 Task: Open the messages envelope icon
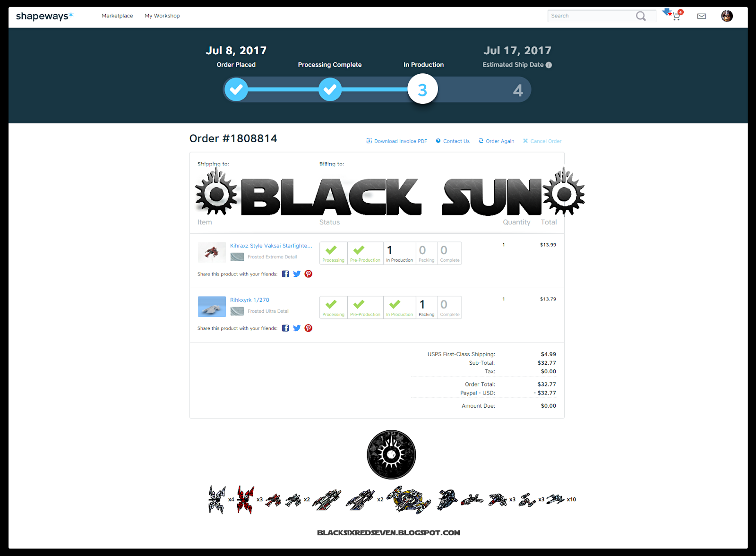(702, 16)
